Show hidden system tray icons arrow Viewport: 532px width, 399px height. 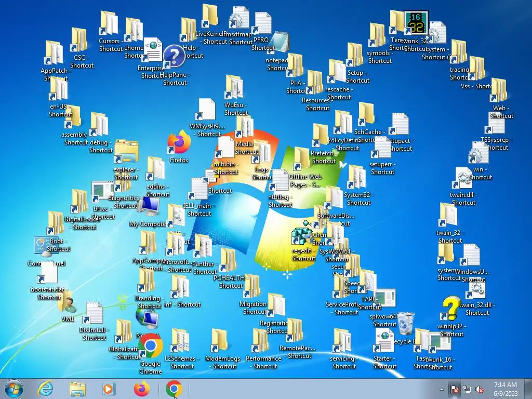pyautogui.click(x=442, y=389)
